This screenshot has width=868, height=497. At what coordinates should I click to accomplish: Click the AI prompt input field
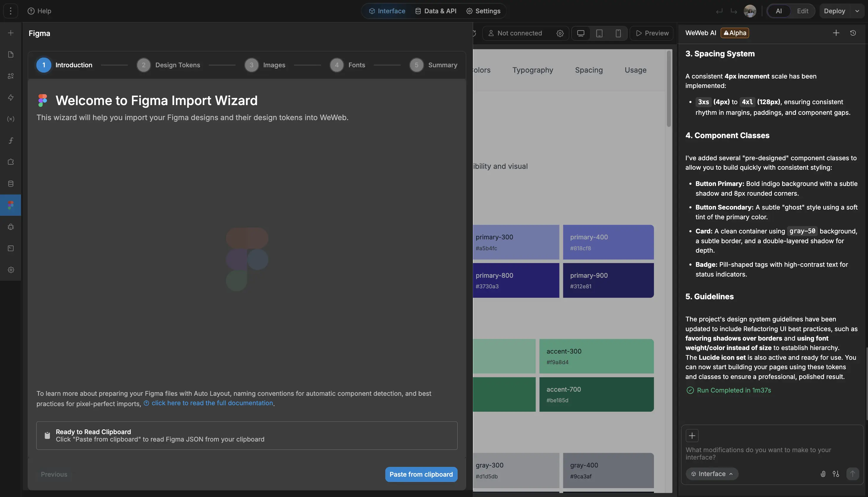[772, 453]
